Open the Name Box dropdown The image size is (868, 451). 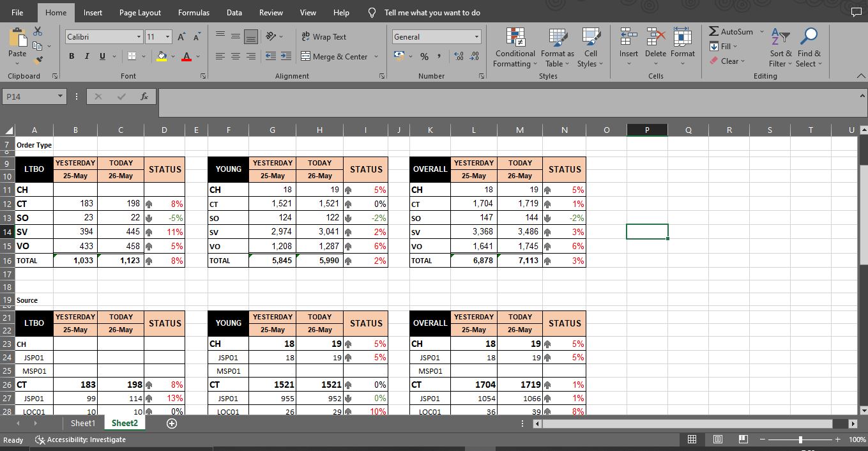point(61,96)
